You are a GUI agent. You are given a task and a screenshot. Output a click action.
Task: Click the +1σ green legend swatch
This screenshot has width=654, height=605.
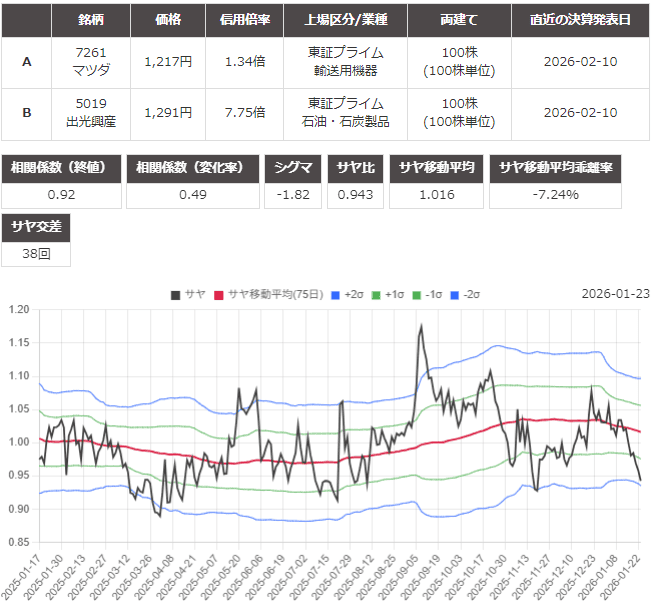[x=377, y=294]
